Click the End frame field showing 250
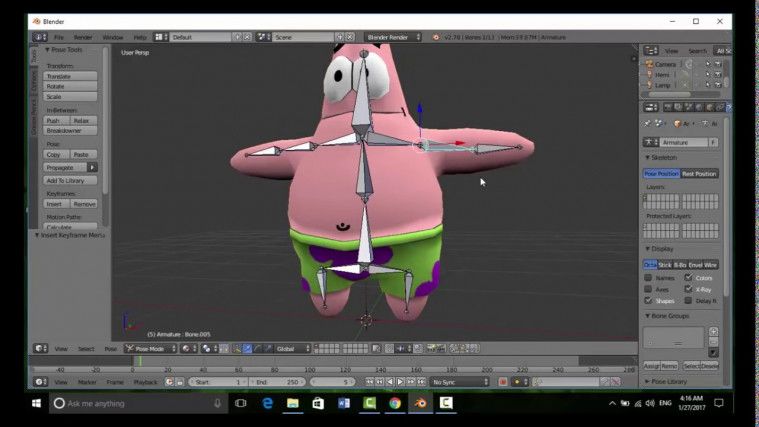The width and height of the screenshot is (759, 427). coord(275,382)
